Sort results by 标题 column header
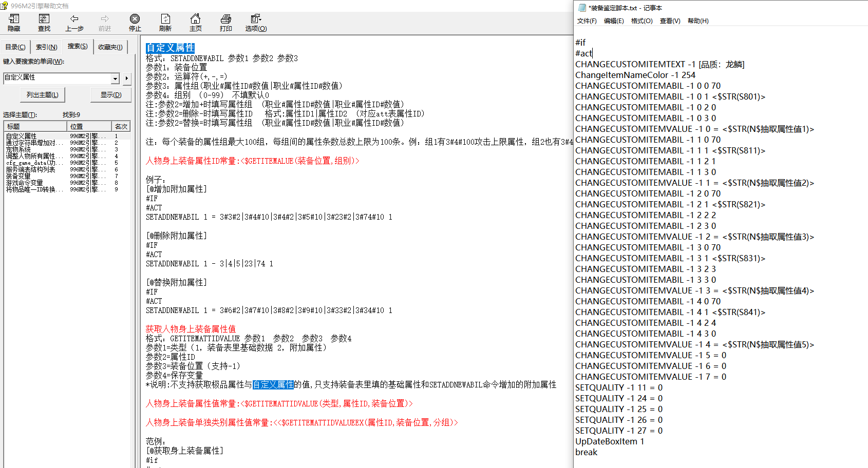This screenshot has width=868, height=468. click(35, 126)
